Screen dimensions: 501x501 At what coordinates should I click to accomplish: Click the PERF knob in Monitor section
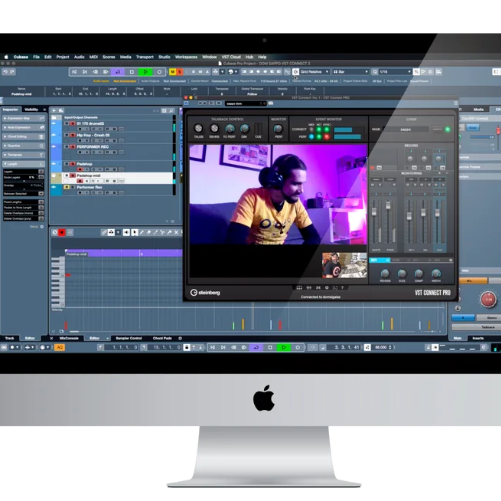point(278,128)
